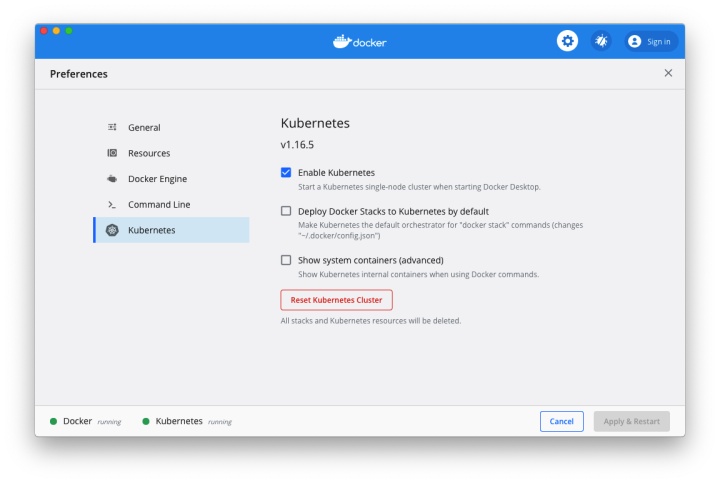The height and width of the screenshot is (483, 720).
Task: Click the Resources icon in sidebar
Action: pos(112,153)
